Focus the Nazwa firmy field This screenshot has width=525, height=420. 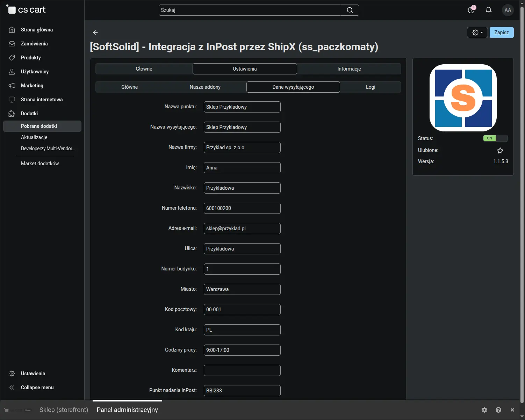click(242, 147)
